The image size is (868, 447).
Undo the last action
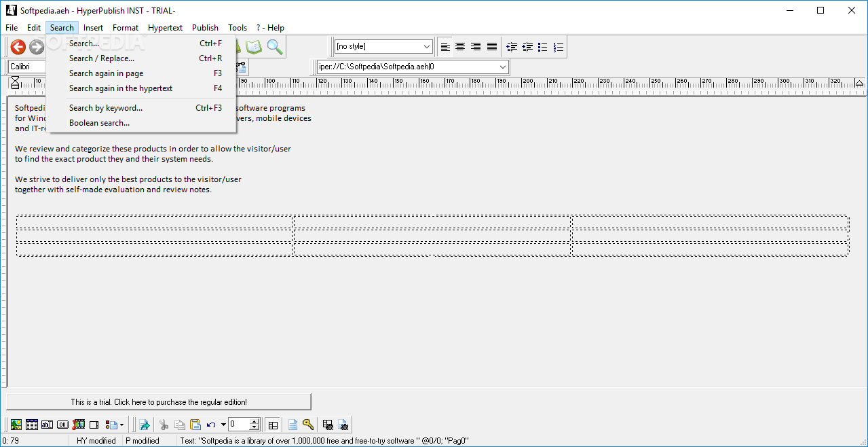[x=211, y=425]
